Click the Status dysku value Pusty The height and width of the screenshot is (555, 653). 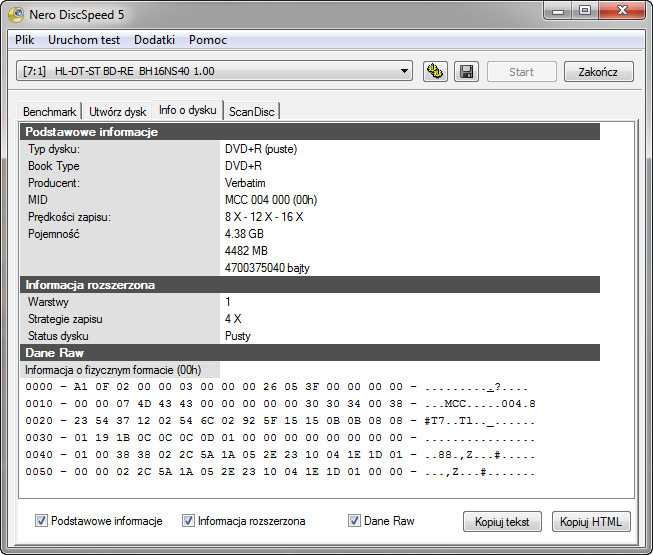[x=238, y=336]
